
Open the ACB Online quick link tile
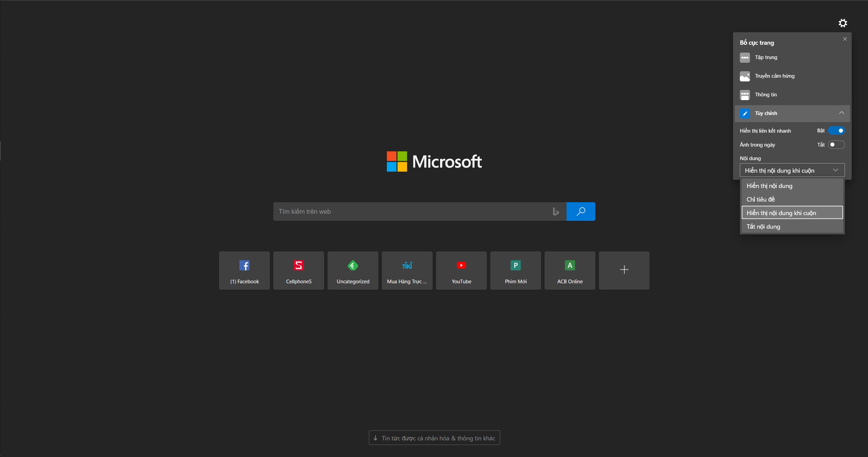point(570,270)
